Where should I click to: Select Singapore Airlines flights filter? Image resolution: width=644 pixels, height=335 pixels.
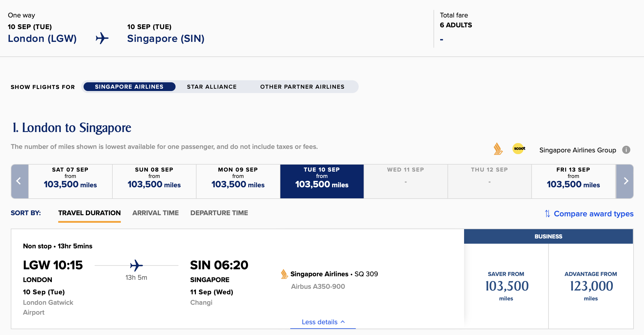129,87
